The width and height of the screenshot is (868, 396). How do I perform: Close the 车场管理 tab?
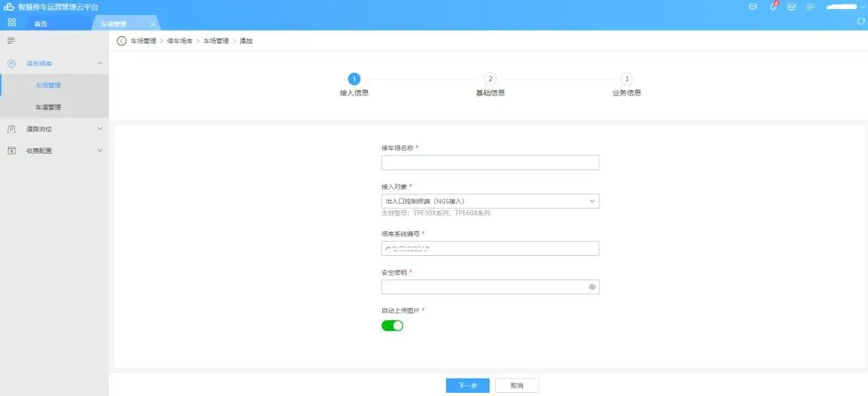pyautogui.click(x=152, y=24)
